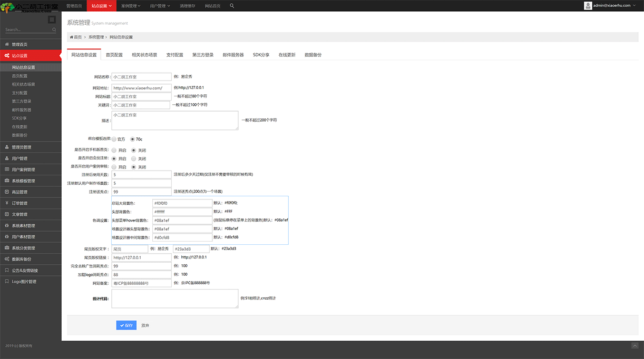Click the 放弃 link beside save button
The height and width of the screenshot is (359, 644).
tap(145, 325)
